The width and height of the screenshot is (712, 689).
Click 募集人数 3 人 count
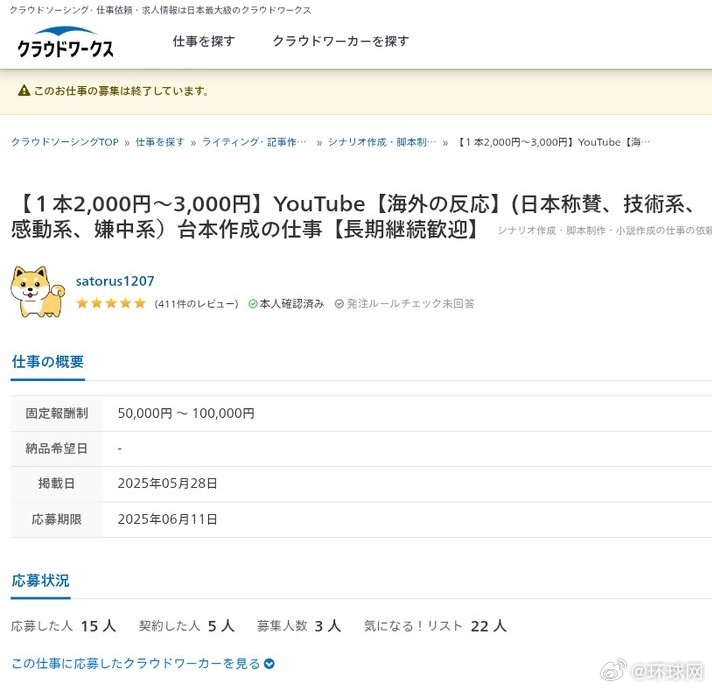(x=299, y=626)
